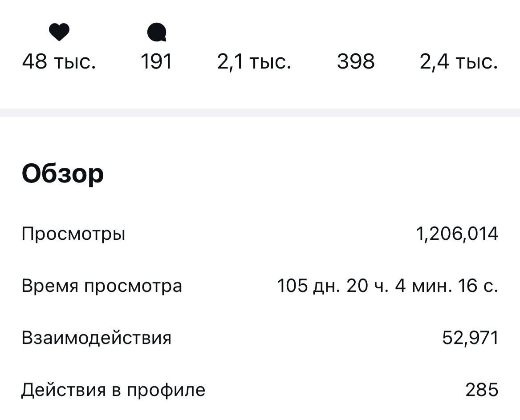Viewport: 520px width, 420px height.
Task: Open the Действия в профиле label
Action: pyautogui.click(x=114, y=390)
